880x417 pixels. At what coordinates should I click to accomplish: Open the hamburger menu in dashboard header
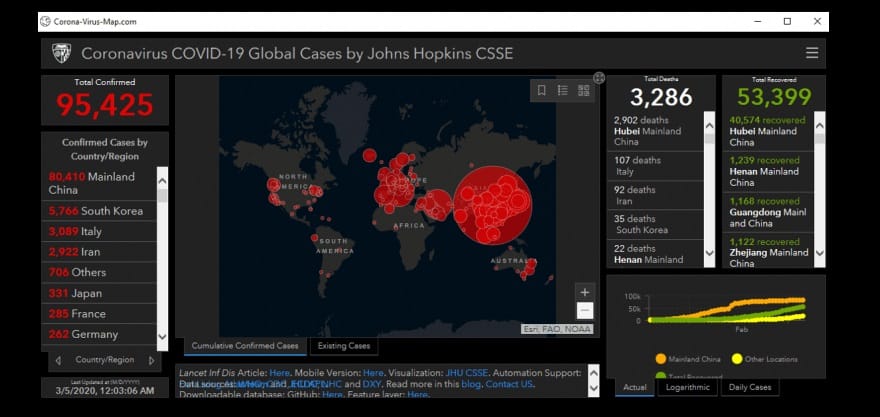(x=812, y=53)
